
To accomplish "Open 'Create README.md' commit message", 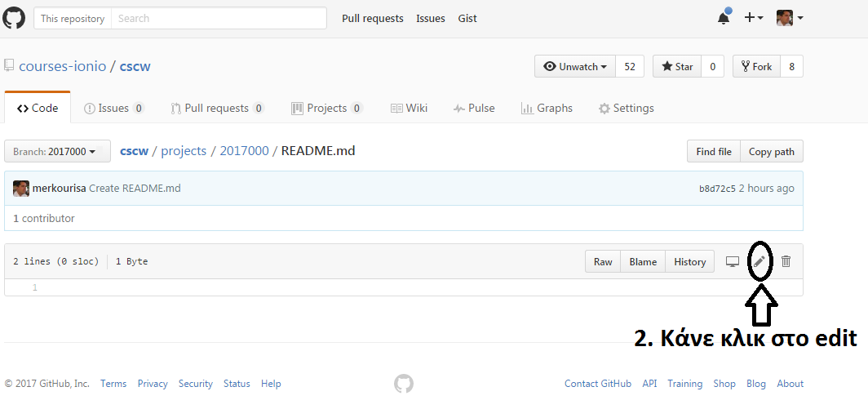I will tap(135, 189).
